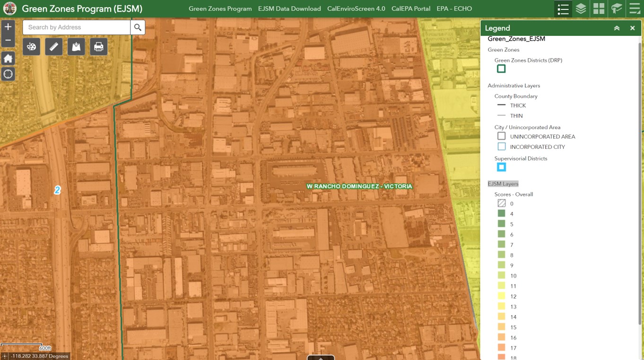Activate the My Location crosshair icon
644x360 pixels.
[x=8, y=74]
